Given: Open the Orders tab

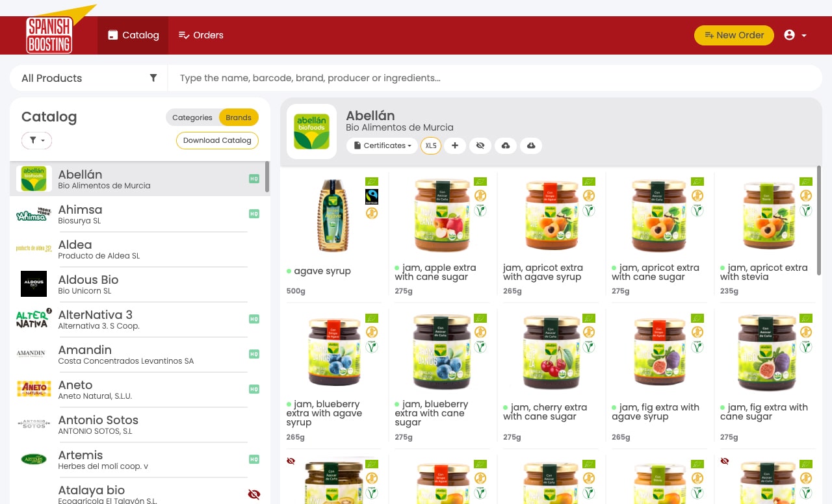Looking at the screenshot, I should coord(201,35).
